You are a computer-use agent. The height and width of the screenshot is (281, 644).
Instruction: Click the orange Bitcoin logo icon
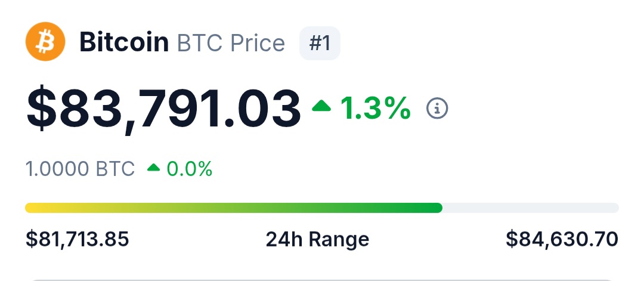[x=45, y=41]
